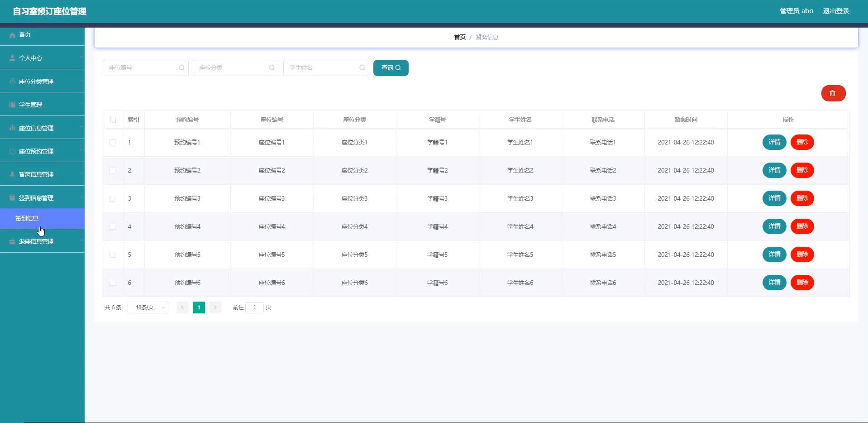
Task: Focus the 座位编号 search input
Action: point(145,68)
